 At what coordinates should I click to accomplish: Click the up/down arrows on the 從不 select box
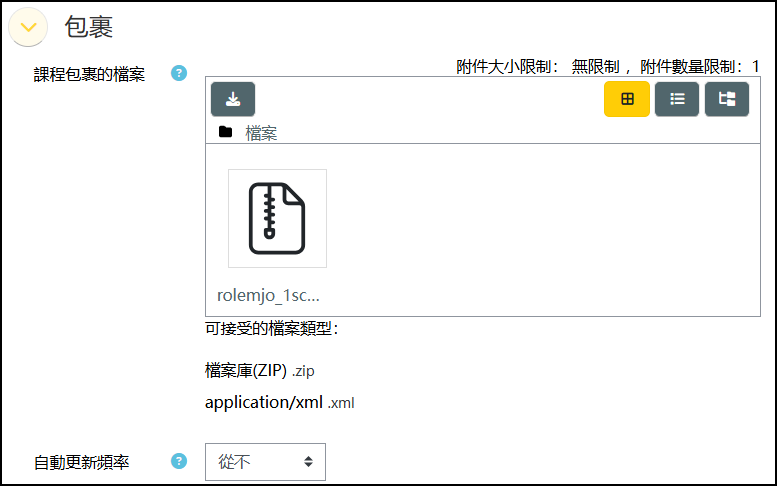point(308,462)
